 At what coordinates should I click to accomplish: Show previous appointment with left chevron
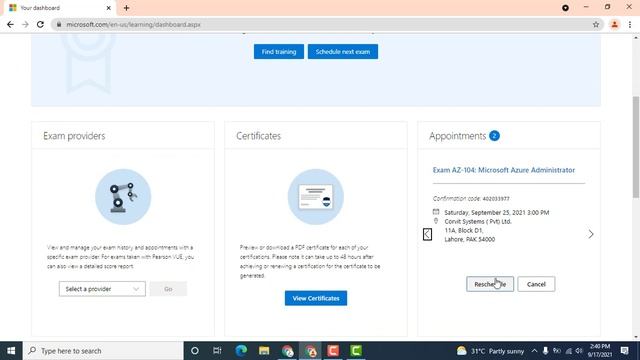(427, 234)
